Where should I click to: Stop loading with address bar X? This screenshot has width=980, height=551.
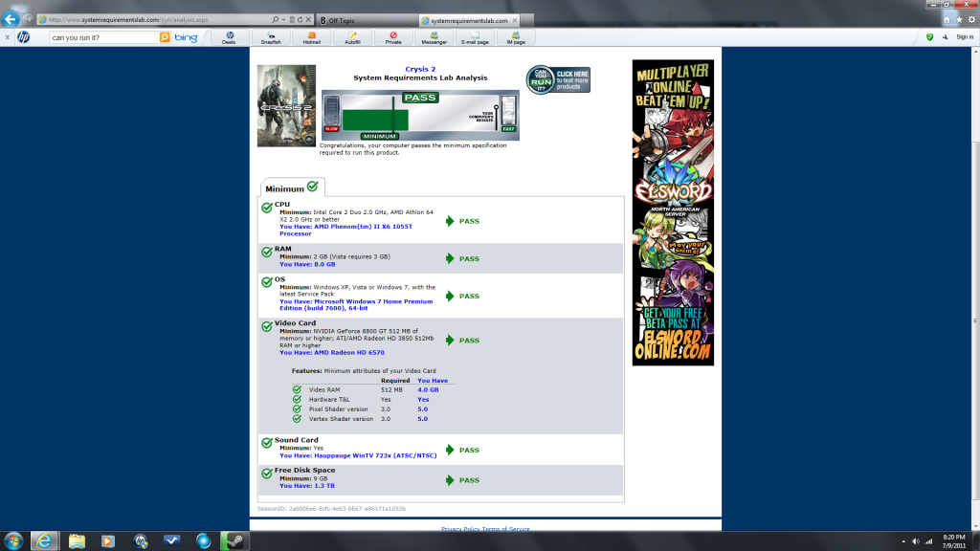(x=308, y=20)
